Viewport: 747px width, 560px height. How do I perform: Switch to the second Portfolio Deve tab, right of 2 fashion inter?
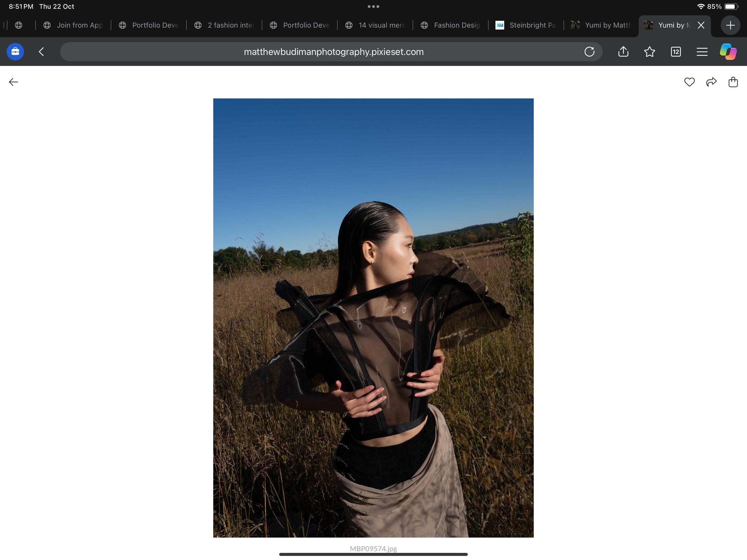coord(300,25)
